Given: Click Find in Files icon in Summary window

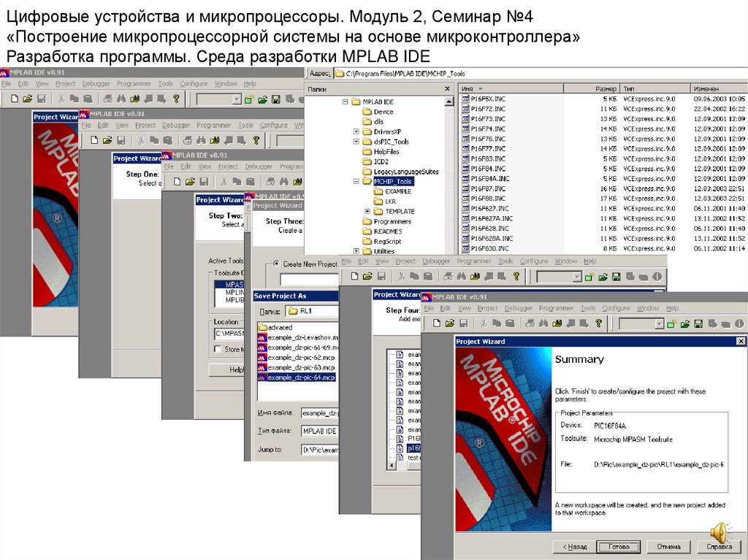Looking at the screenshot, I should (x=557, y=323).
